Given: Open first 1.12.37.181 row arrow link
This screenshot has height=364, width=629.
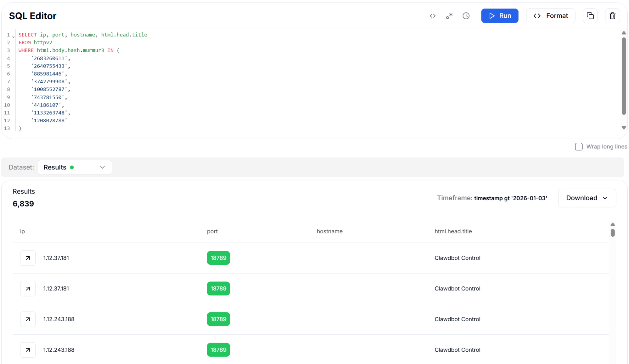Looking at the screenshot, I should coord(28,258).
